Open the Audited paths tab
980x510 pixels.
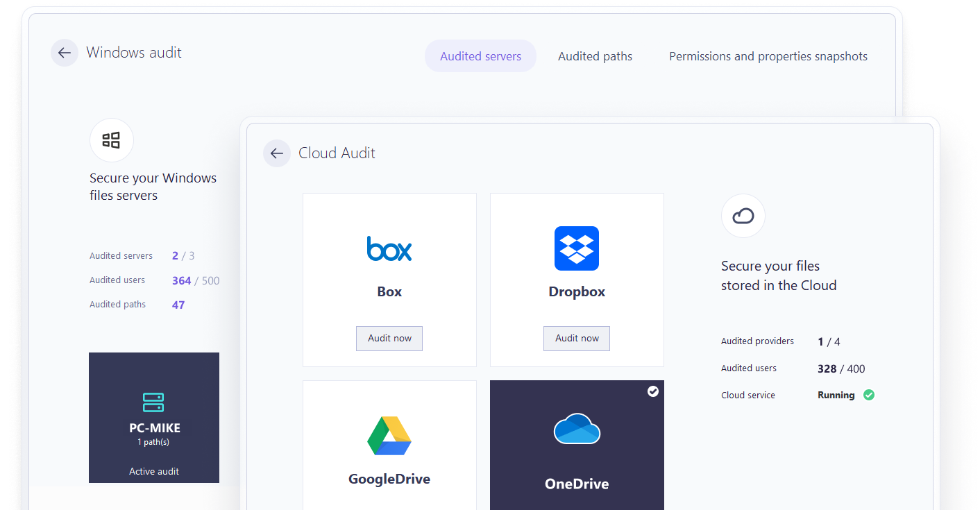pyautogui.click(x=595, y=56)
